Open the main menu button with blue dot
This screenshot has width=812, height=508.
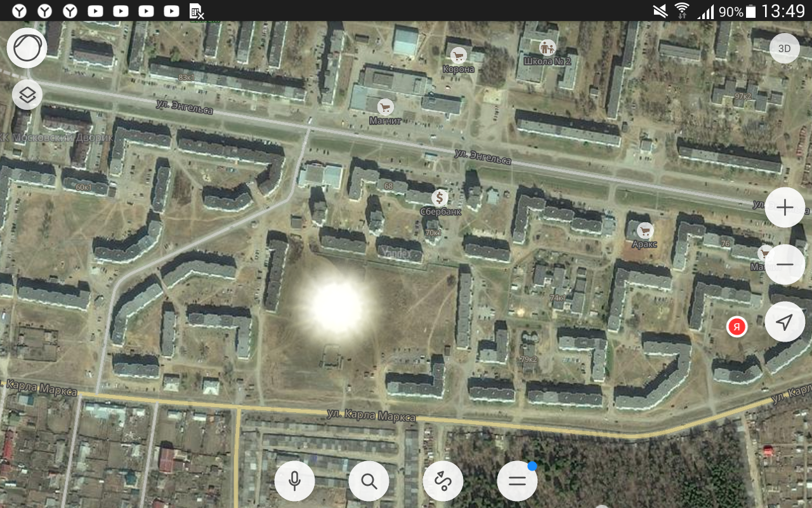pos(517,481)
